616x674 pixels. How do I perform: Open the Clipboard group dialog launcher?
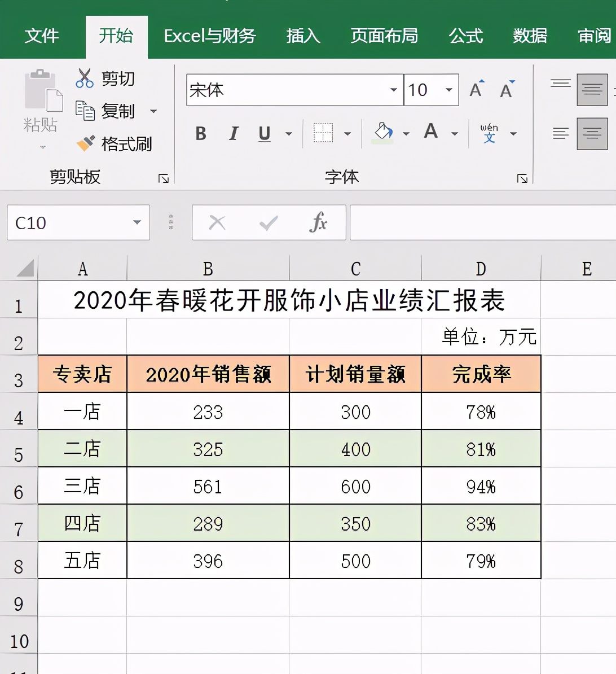point(163,178)
